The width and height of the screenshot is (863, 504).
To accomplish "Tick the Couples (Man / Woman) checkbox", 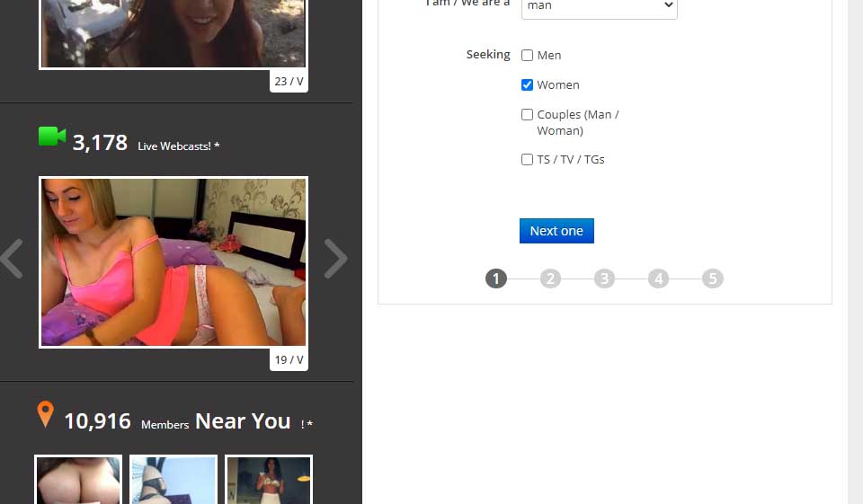I will coord(528,115).
